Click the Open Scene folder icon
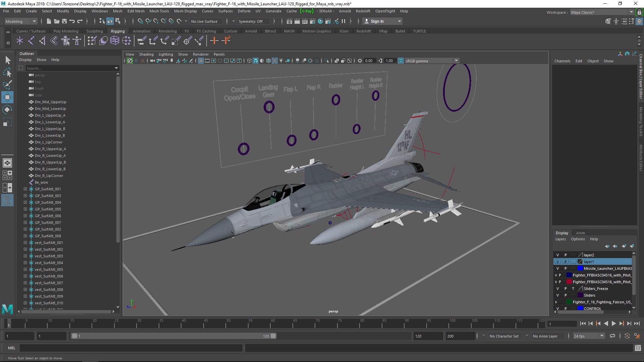Image resolution: width=644 pixels, height=362 pixels. point(57,21)
